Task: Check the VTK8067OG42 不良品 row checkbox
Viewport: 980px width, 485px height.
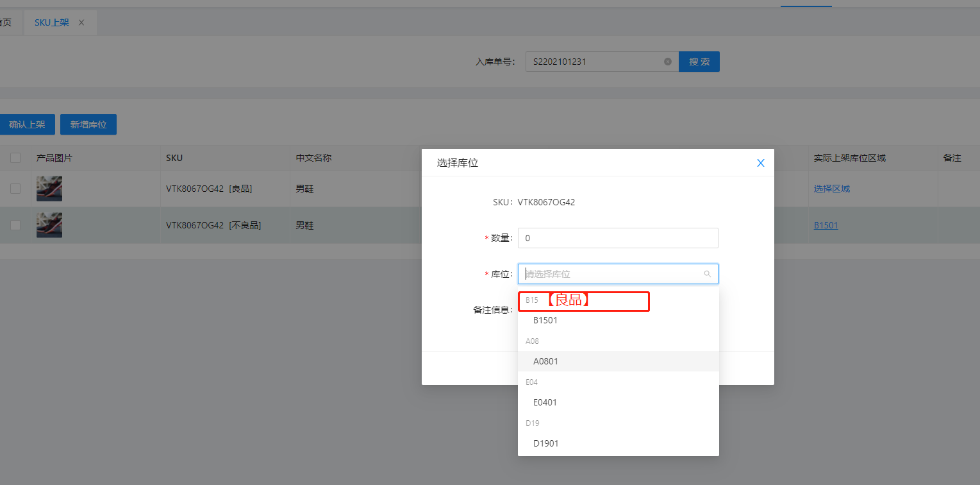Action: click(x=15, y=225)
